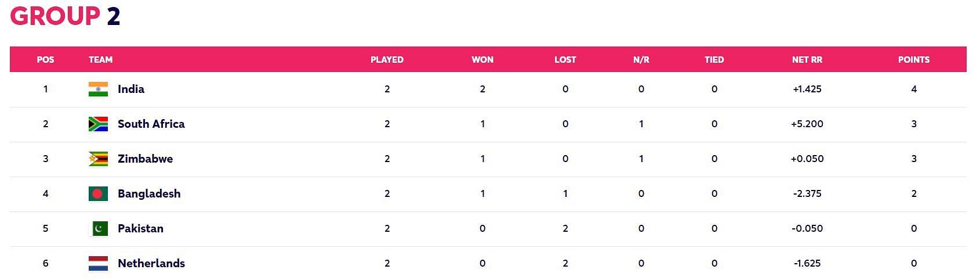Click the NET RR column header

point(807,59)
